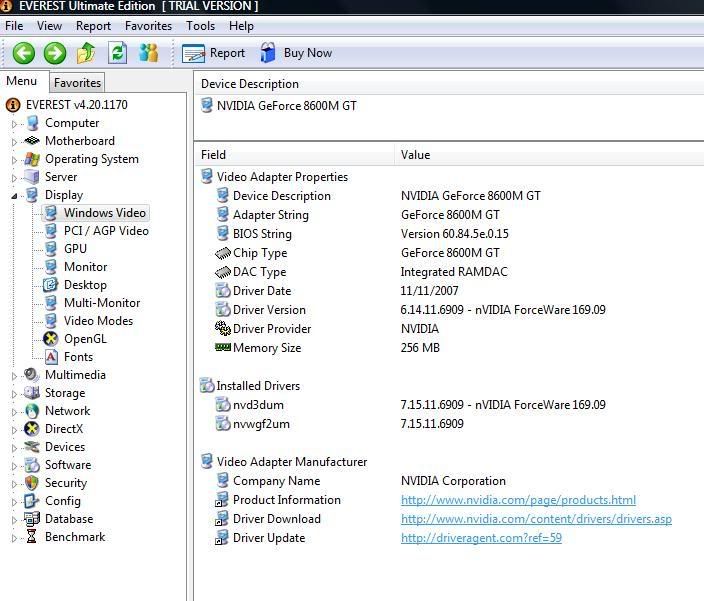704x601 pixels.
Task: Open the driveragent.com Driver Update link
Action: (x=481, y=538)
